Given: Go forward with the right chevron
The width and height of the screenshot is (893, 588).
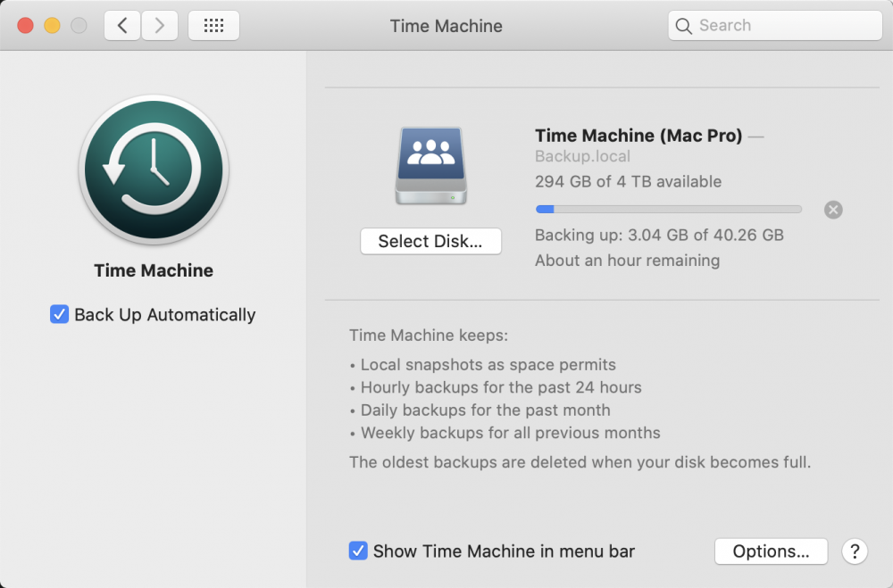Looking at the screenshot, I should click(160, 26).
